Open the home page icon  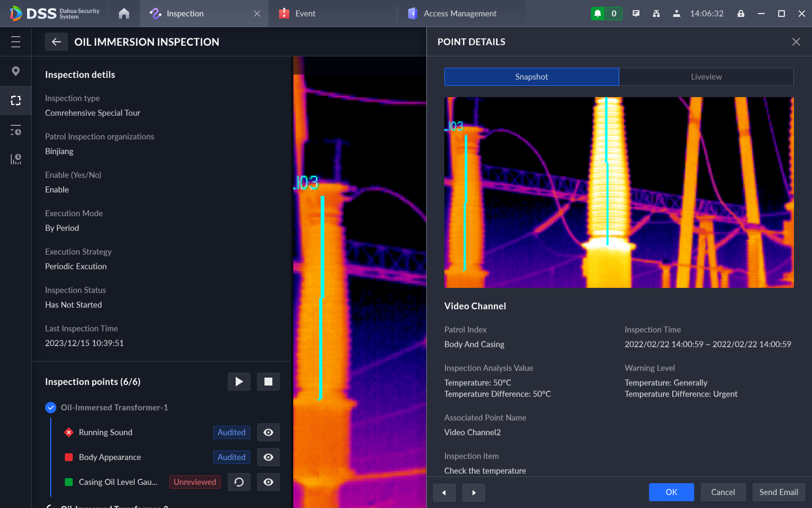124,14
